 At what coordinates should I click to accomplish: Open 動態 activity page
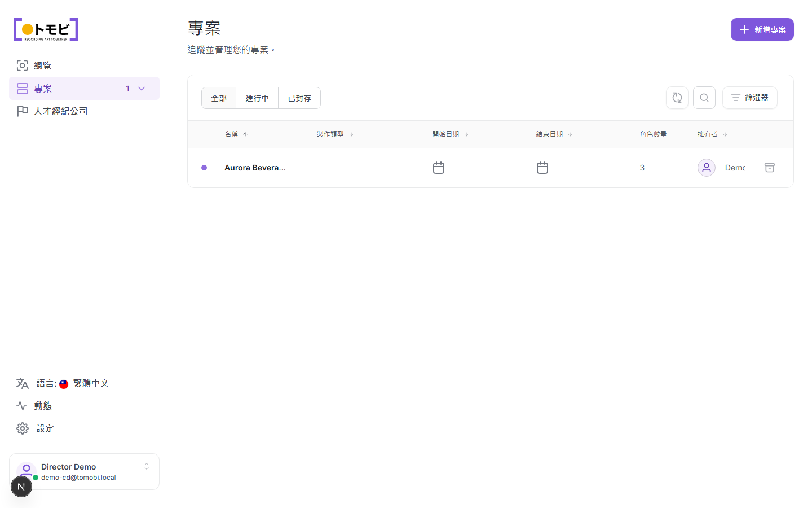click(84, 406)
